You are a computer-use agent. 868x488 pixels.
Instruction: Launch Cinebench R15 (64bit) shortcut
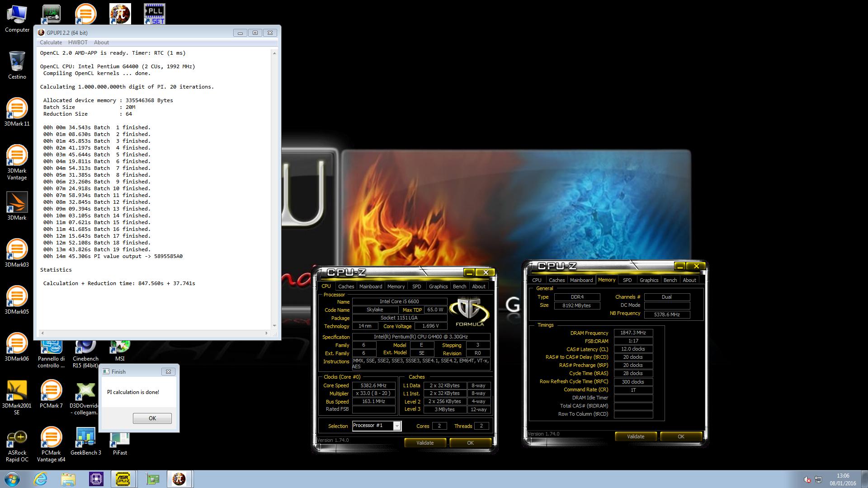85,354
